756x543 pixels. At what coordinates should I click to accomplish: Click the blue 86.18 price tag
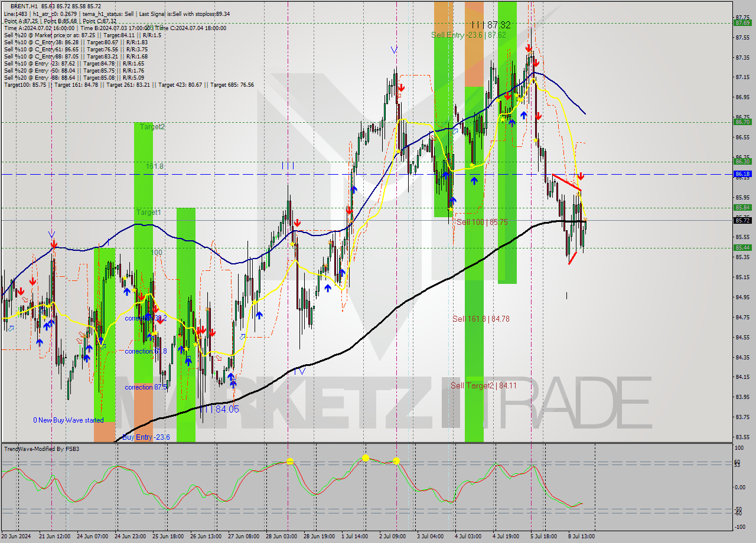coord(742,174)
